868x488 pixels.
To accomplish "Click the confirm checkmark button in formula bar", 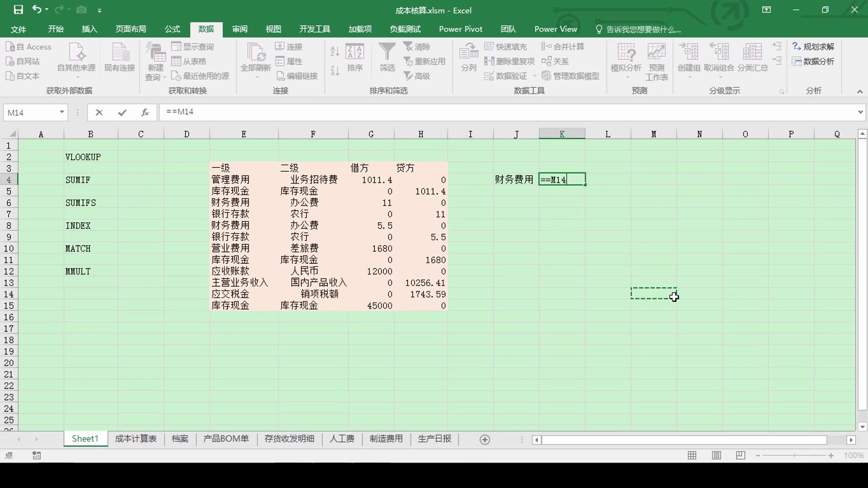I will (x=122, y=112).
